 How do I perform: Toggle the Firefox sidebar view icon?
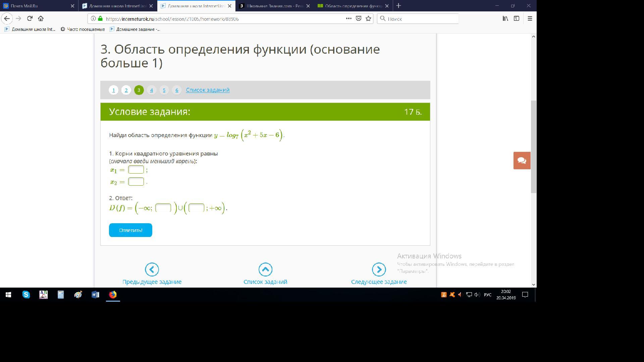click(517, 18)
